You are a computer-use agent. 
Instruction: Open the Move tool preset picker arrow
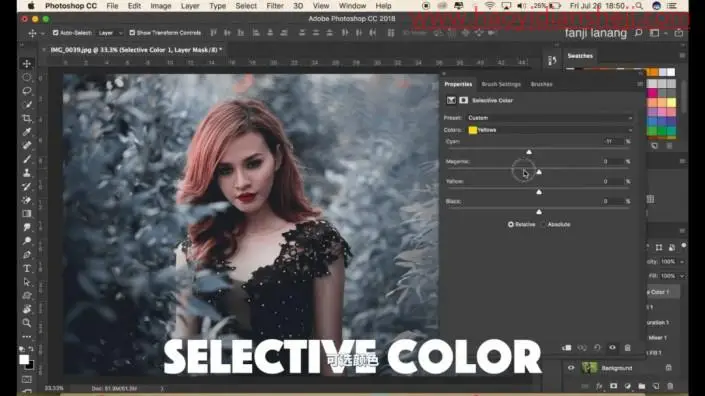coord(42,33)
